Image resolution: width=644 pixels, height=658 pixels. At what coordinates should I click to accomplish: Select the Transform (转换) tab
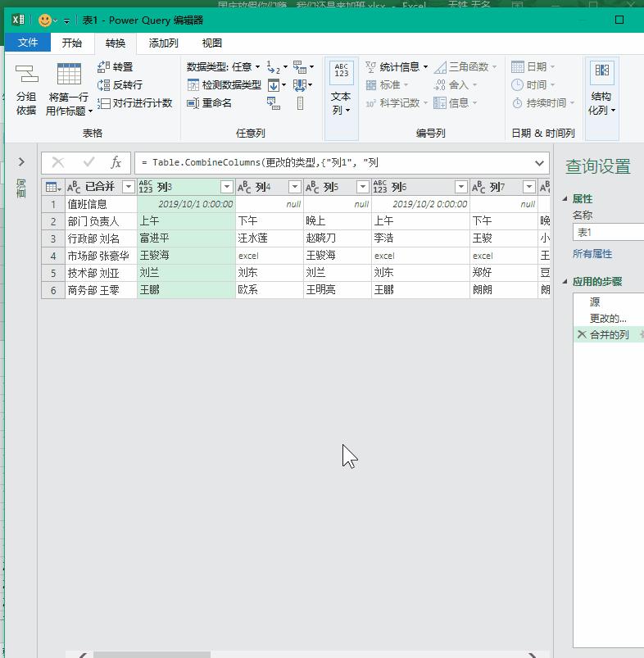[x=115, y=43]
